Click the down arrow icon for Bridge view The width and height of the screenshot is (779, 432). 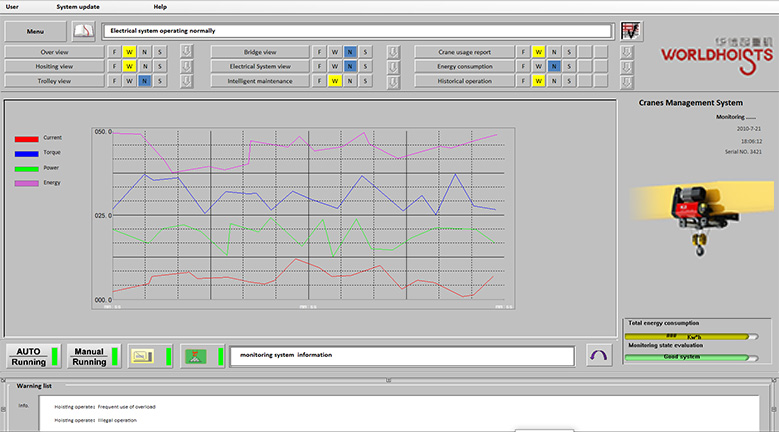[x=393, y=51]
